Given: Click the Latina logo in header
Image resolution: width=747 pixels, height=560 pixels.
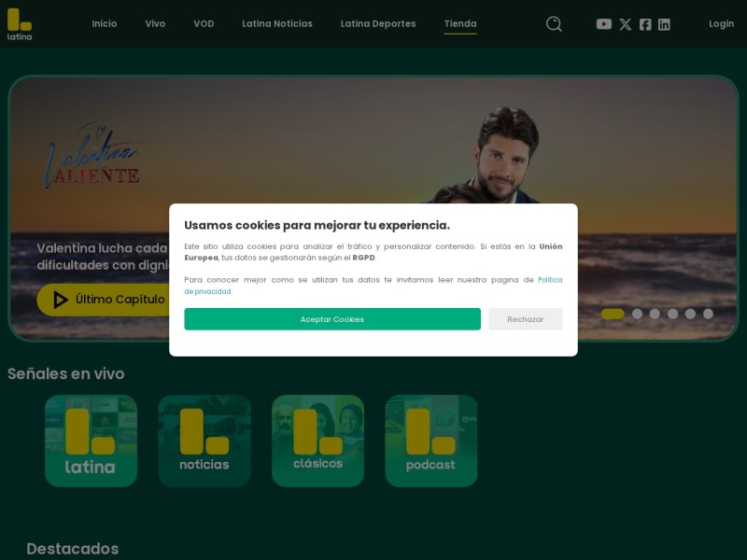Looking at the screenshot, I should (20, 24).
